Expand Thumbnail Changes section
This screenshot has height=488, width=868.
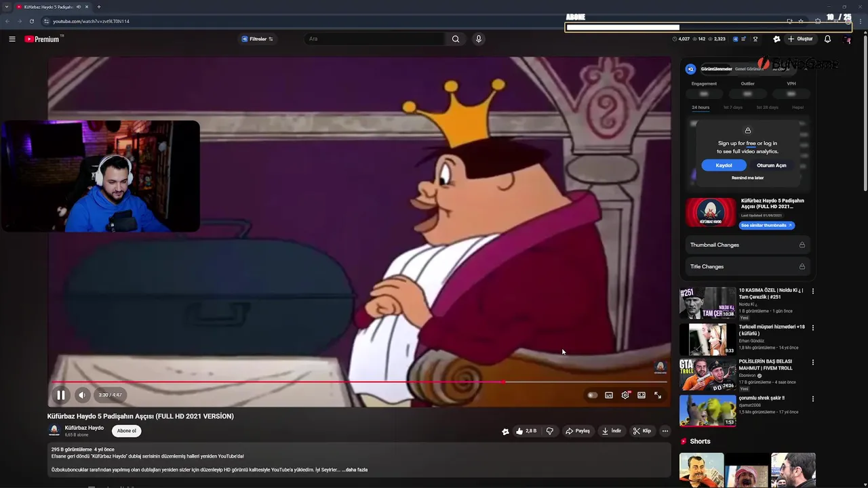pyautogui.click(x=747, y=245)
